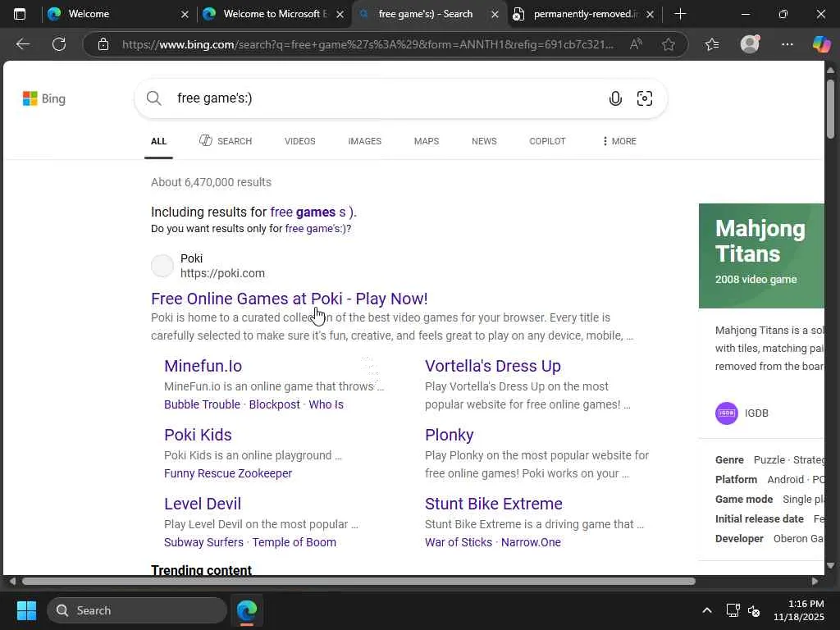Click the horizontal page scrollbar thumb
Screen dimensions: 840x630
click(x=359, y=582)
